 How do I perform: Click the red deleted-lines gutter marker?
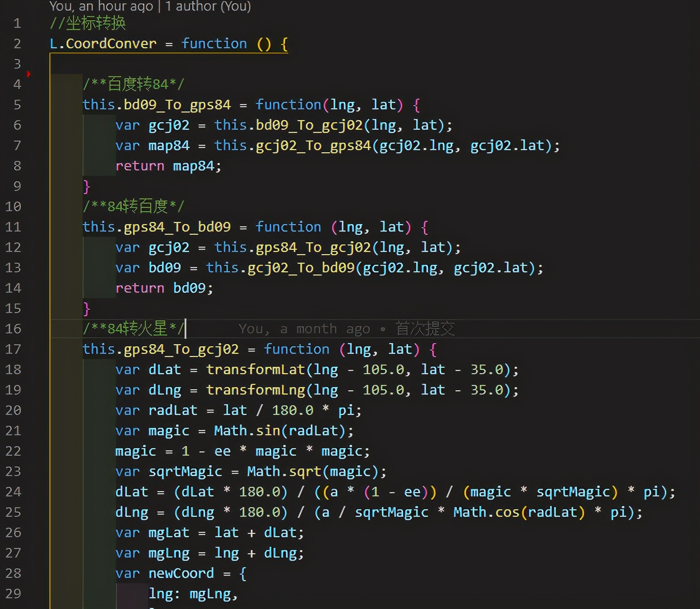click(28, 74)
